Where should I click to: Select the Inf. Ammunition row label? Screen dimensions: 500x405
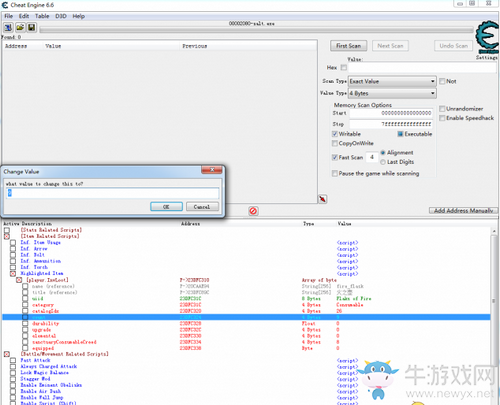click(41, 261)
